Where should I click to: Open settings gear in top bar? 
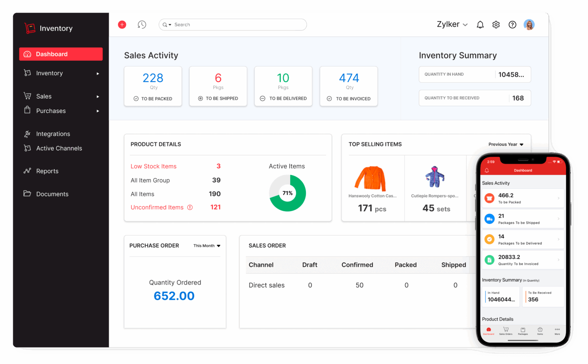click(496, 24)
